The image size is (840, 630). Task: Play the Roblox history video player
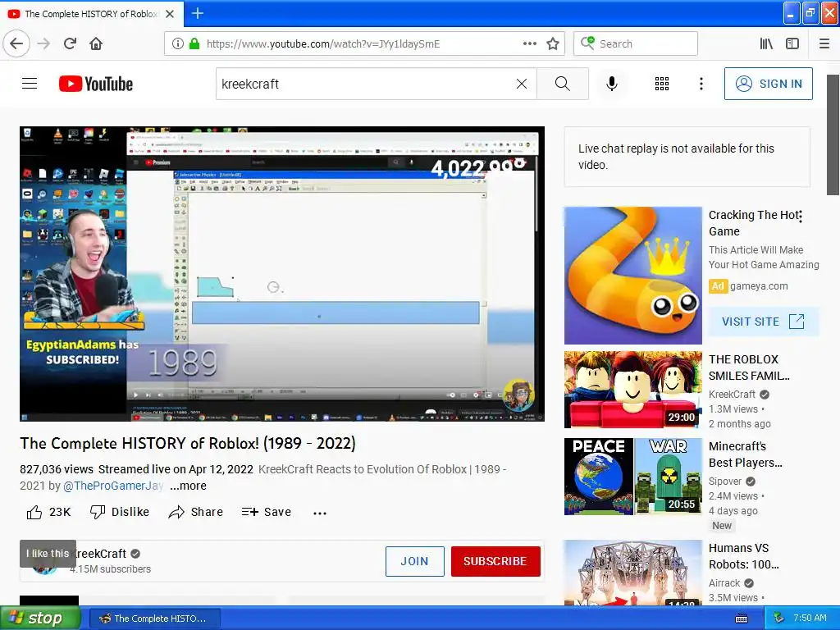(282, 274)
